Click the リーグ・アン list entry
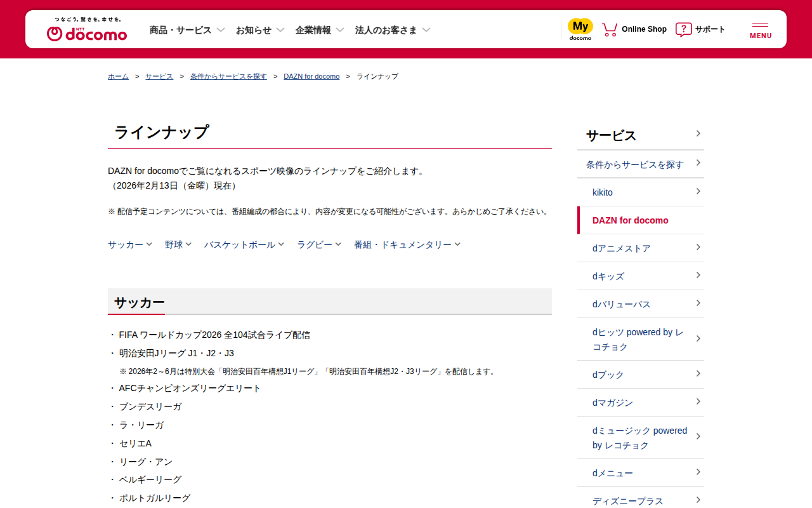 (x=146, y=462)
